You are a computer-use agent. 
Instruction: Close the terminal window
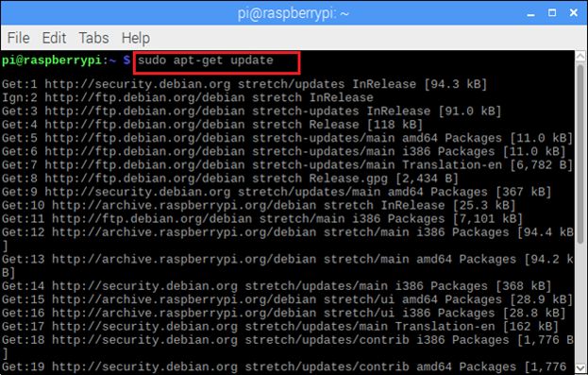pyautogui.click(x=574, y=13)
